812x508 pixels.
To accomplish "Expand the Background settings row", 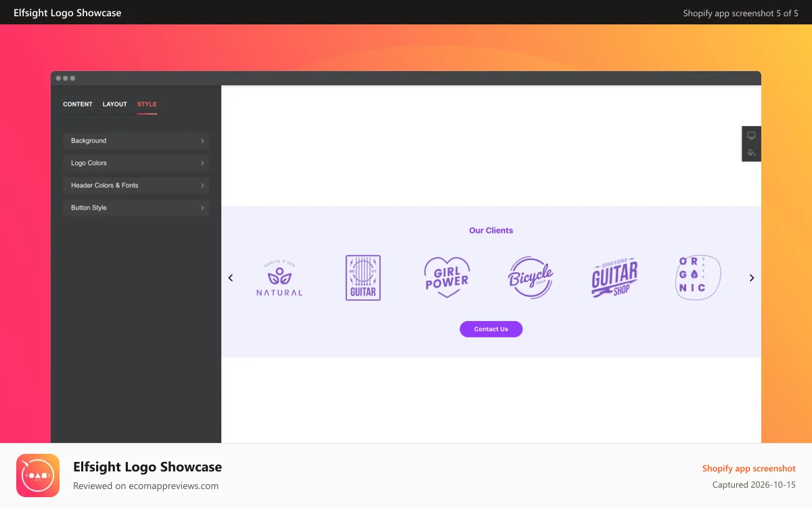I will (136, 141).
